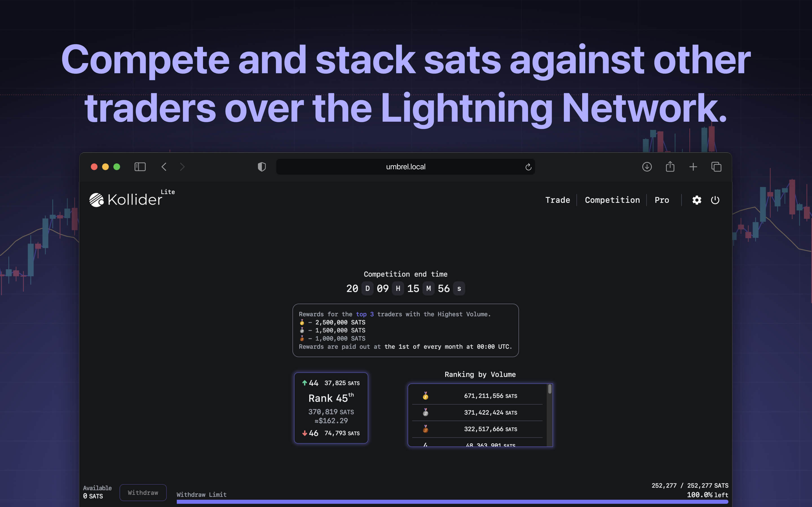Open the privacy shield icon

[262, 167]
